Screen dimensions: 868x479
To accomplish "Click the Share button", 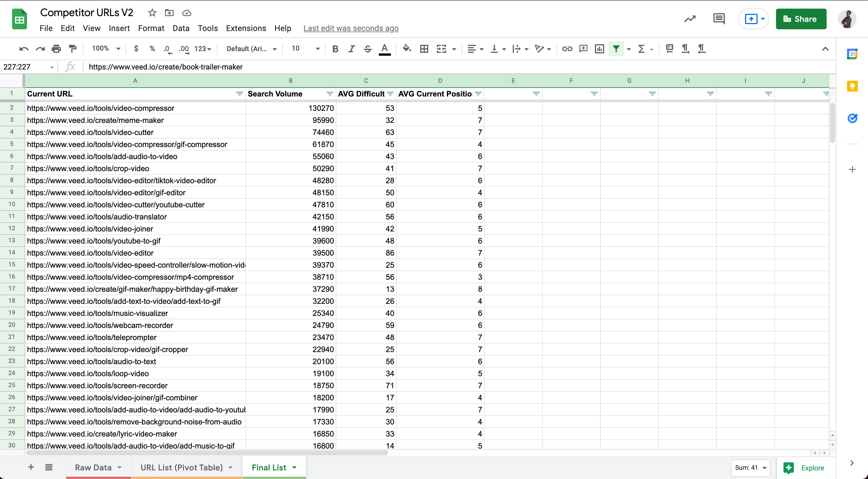I will (x=801, y=19).
